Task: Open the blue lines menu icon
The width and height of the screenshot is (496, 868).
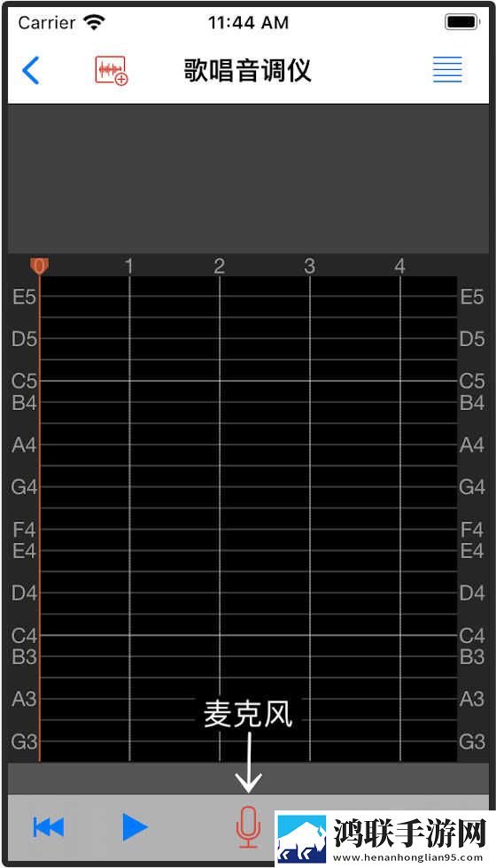Action: (447, 70)
